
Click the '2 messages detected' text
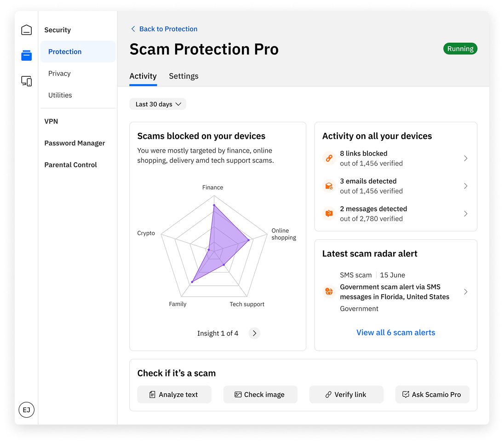point(373,209)
